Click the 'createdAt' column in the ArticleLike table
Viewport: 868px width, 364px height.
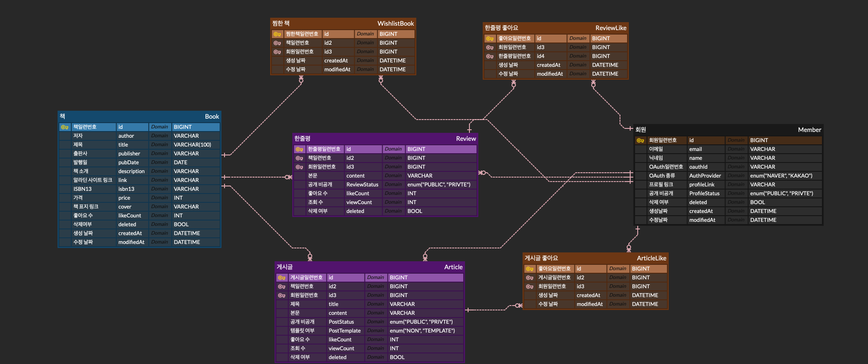click(591, 295)
